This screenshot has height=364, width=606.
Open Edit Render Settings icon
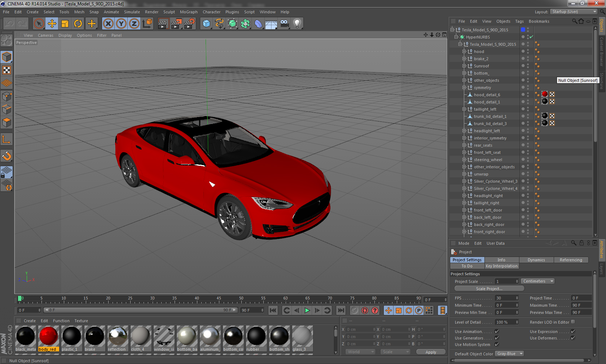pyautogui.click(x=190, y=24)
